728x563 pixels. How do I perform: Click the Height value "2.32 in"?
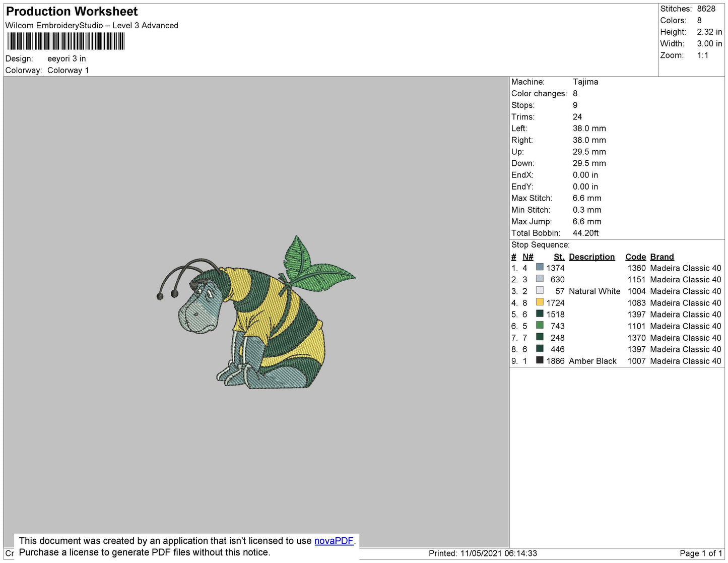click(710, 32)
